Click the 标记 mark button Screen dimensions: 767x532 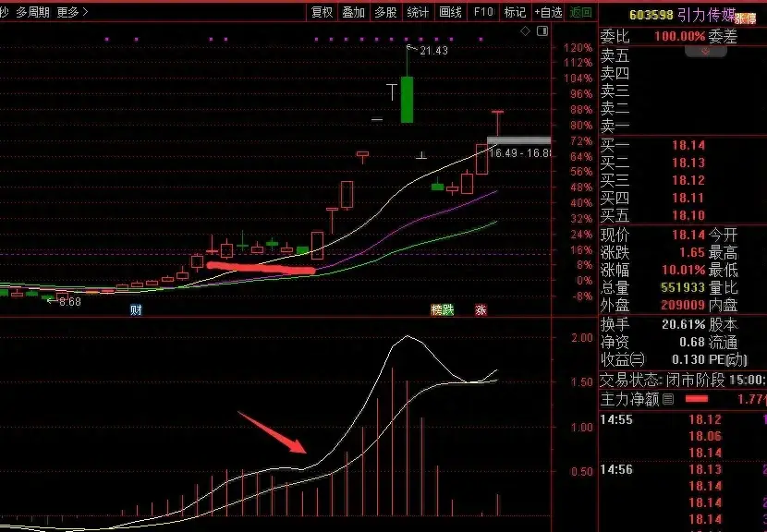pos(515,12)
